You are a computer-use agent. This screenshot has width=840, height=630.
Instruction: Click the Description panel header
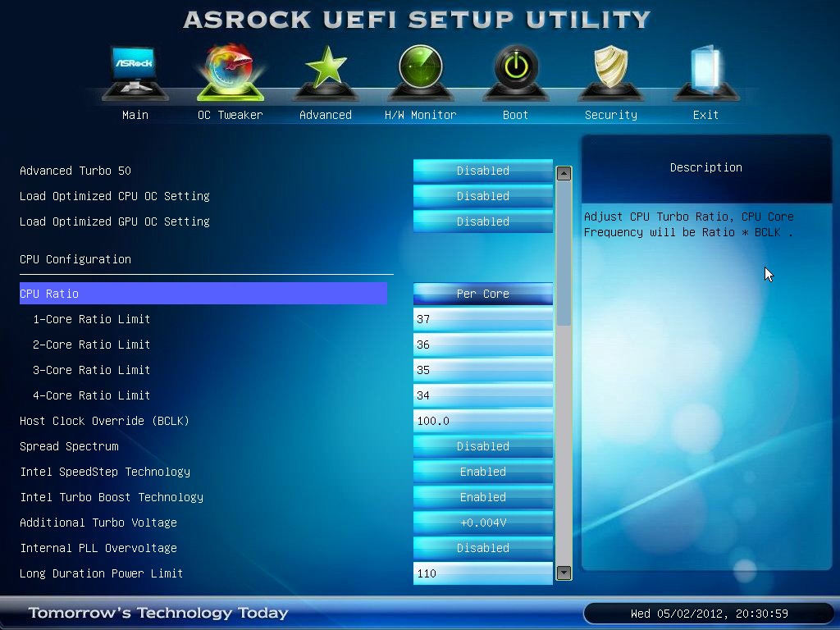(x=706, y=167)
